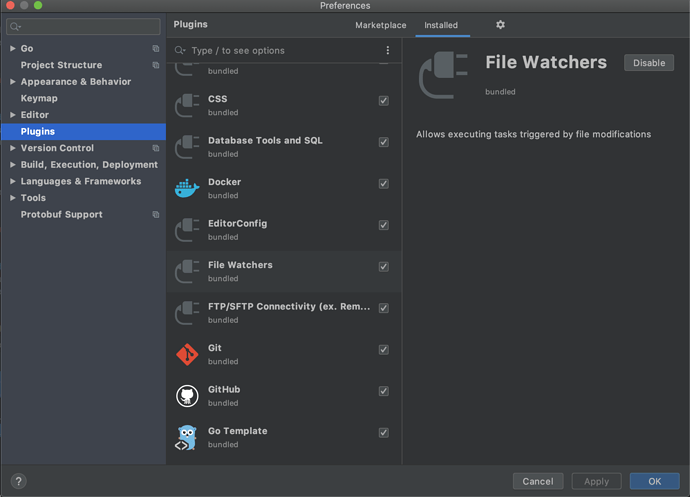Open the Keymap settings page
Image resolution: width=690 pixels, height=497 pixels.
tap(39, 98)
